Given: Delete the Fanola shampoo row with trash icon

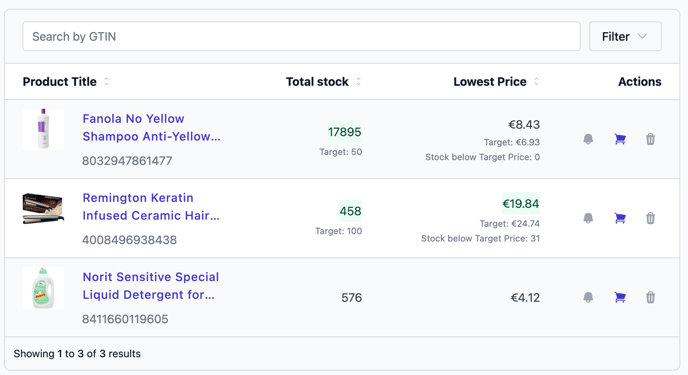Looking at the screenshot, I should click(x=650, y=139).
